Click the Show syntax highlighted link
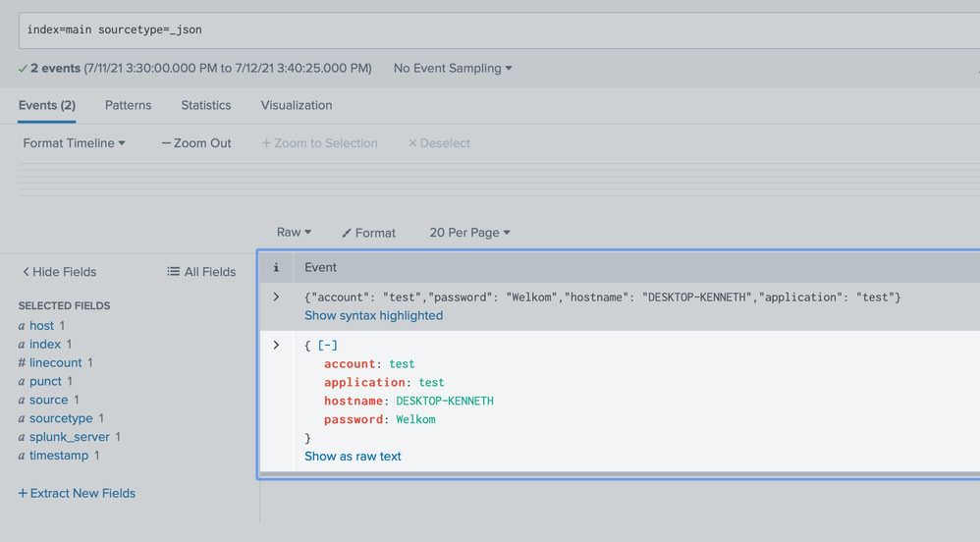Image resolution: width=980 pixels, height=542 pixels. point(373,316)
